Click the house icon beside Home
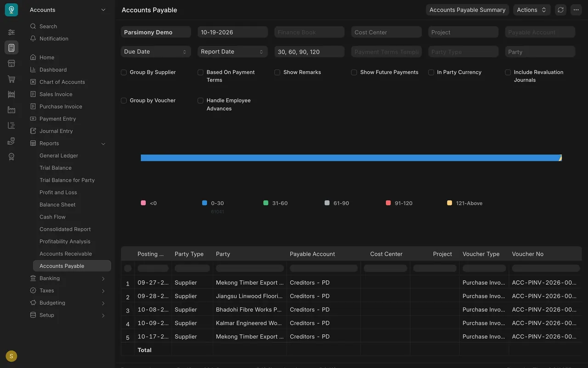Image resolution: width=588 pixels, height=368 pixels. tap(33, 57)
